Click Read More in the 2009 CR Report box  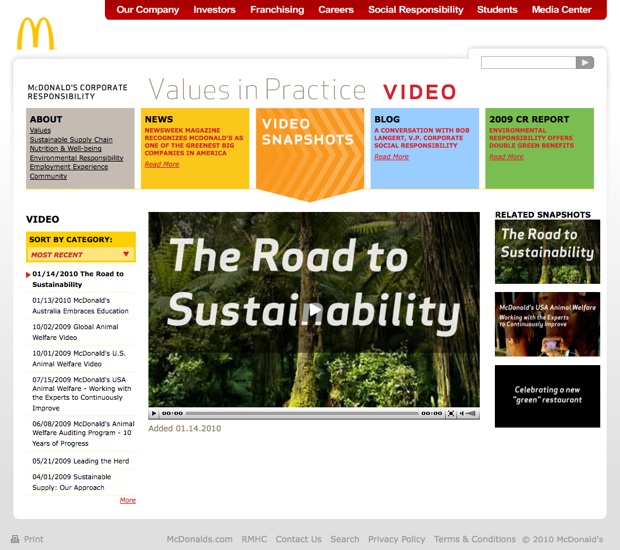click(x=506, y=157)
